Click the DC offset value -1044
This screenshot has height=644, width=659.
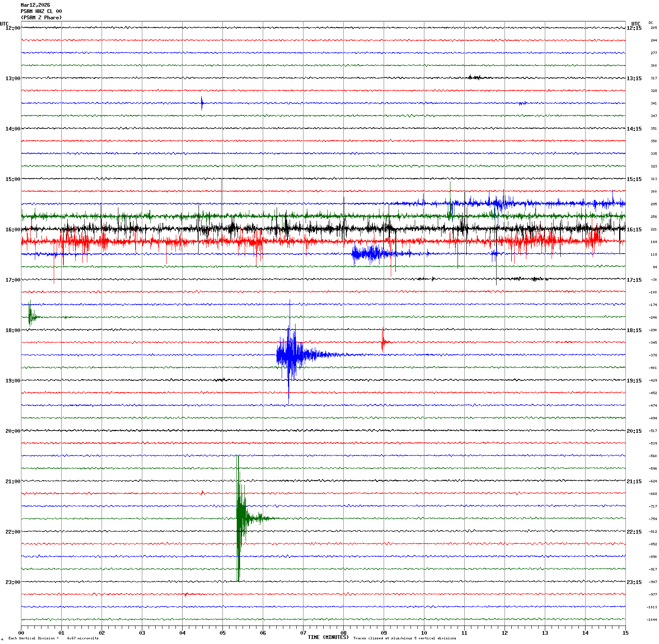tap(652, 620)
